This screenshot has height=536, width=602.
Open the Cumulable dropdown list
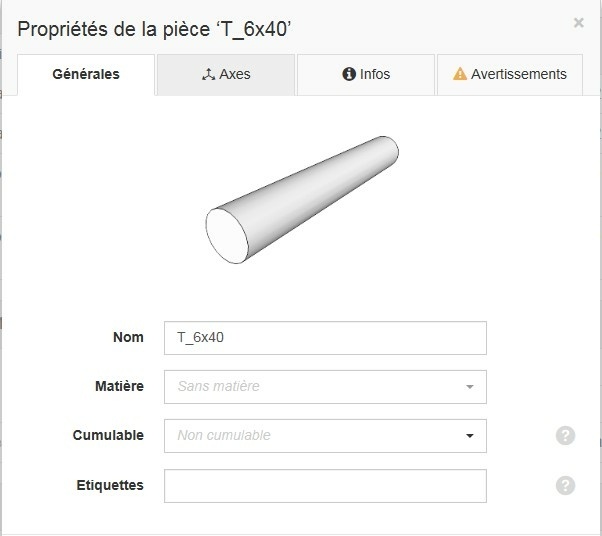coord(325,436)
